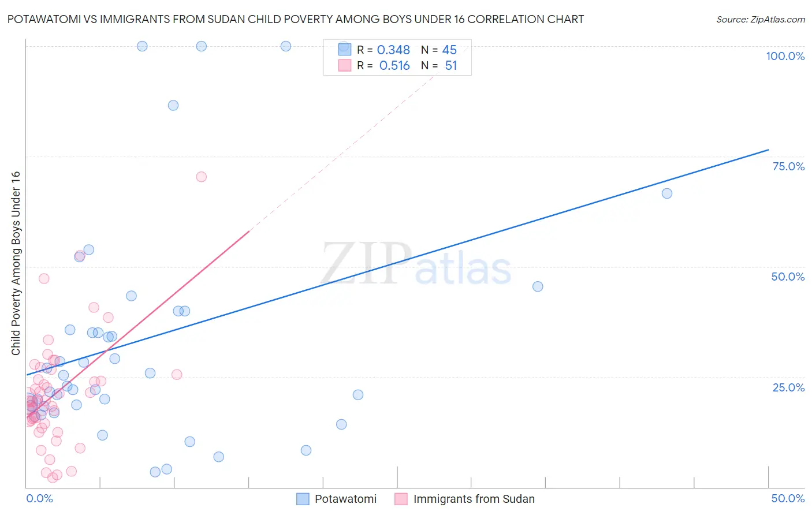The width and height of the screenshot is (812, 515).
Task: Click the Potawatomi point near 66% far right
Action: click(667, 193)
